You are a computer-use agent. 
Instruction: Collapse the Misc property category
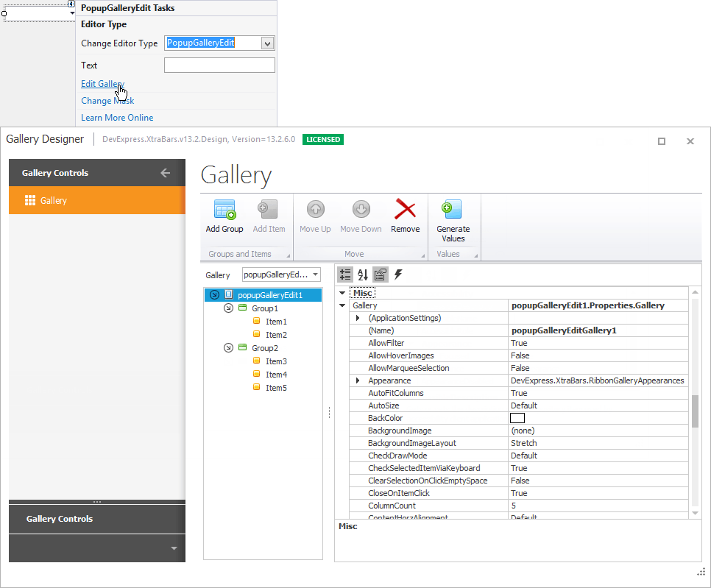click(342, 293)
